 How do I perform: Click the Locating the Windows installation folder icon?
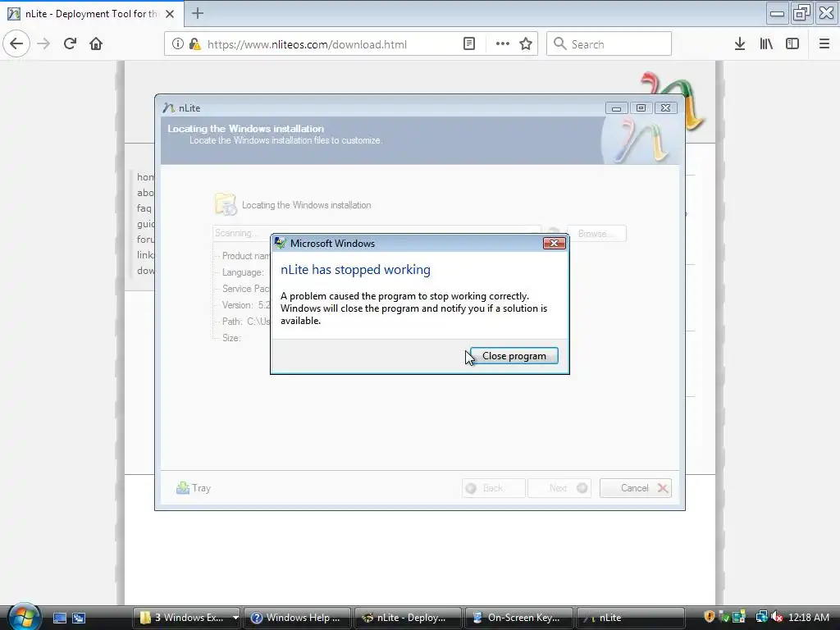(226, 204)
